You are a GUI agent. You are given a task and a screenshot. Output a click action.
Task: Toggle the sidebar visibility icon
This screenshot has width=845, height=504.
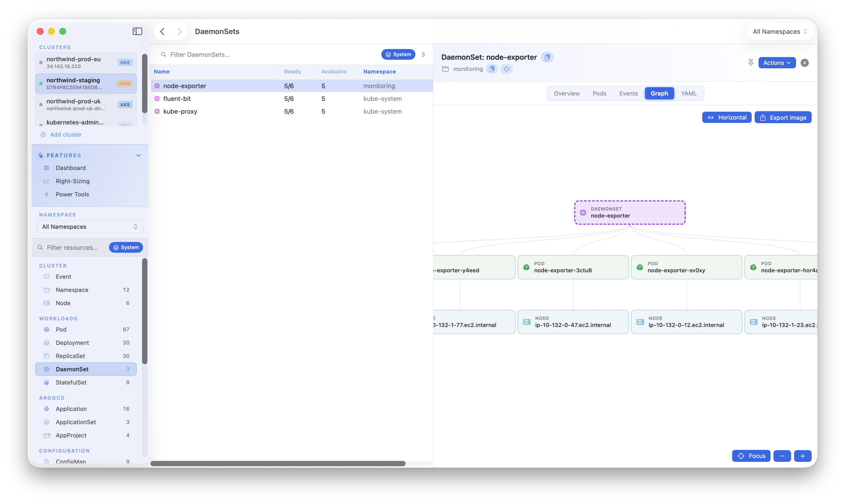pyautogui.click(x=137, y=31)
